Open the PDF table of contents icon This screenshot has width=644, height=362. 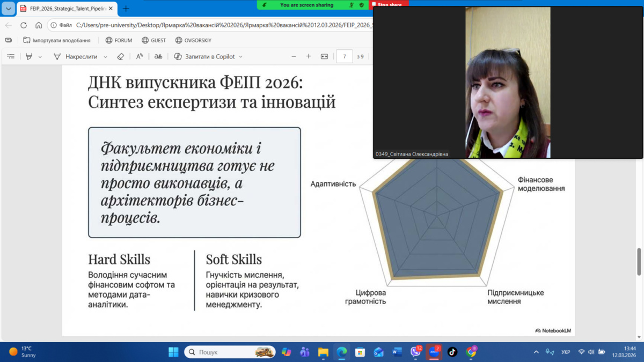[x=11, y=56]
